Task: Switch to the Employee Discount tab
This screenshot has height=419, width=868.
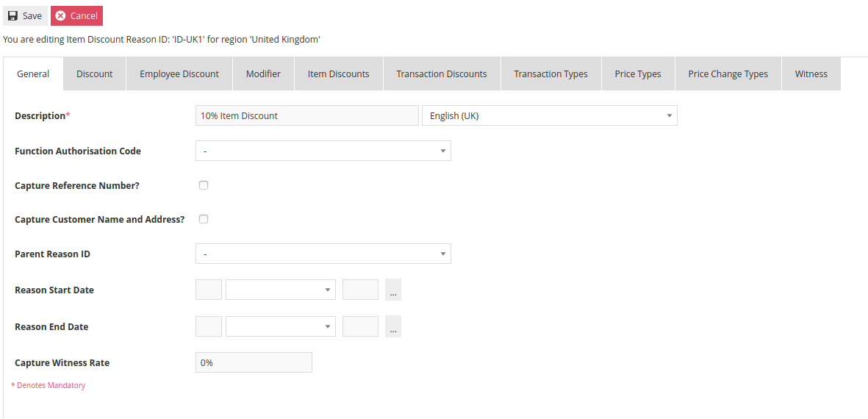Action: click(x=179, y=74)
